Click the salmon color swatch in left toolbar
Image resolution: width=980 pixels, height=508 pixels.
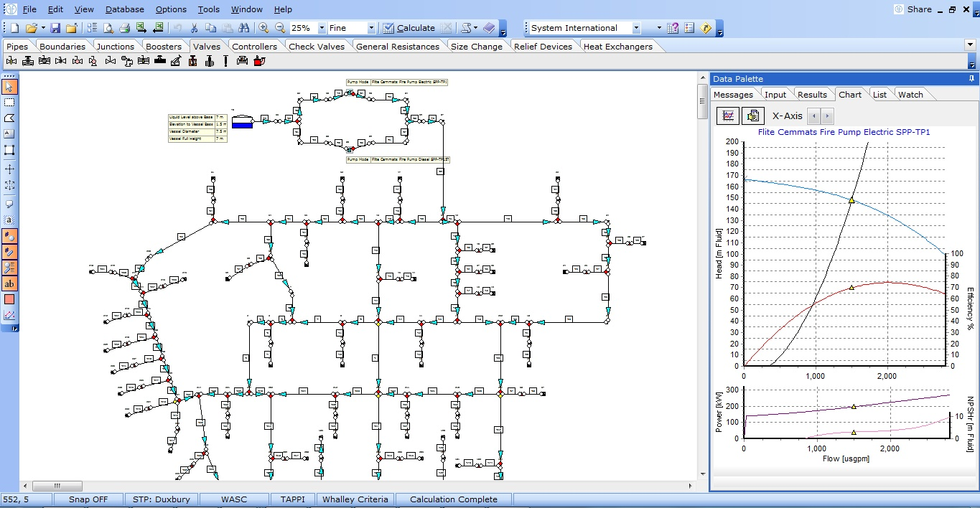tap(9, 299)
